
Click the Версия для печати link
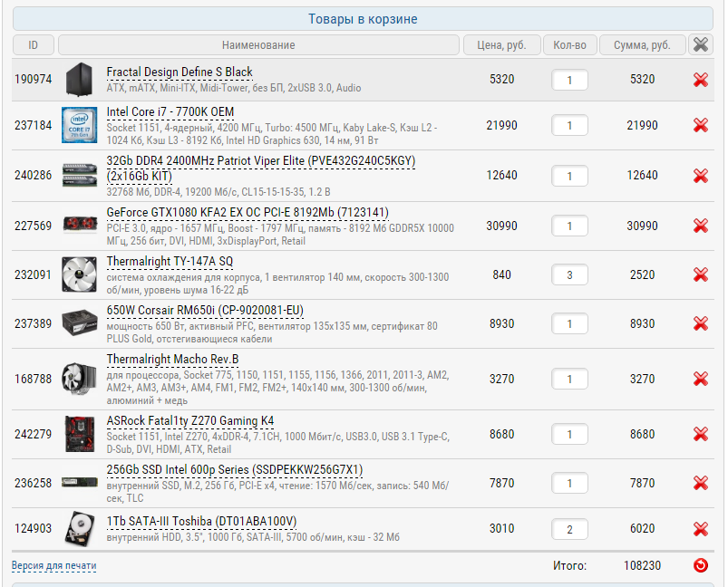coord(53,565)
